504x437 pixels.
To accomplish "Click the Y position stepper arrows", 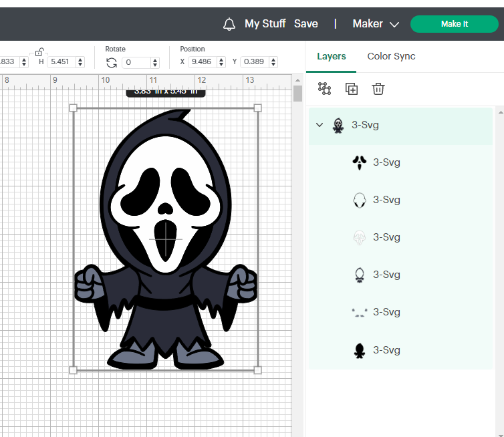I will tap(273, 61).
